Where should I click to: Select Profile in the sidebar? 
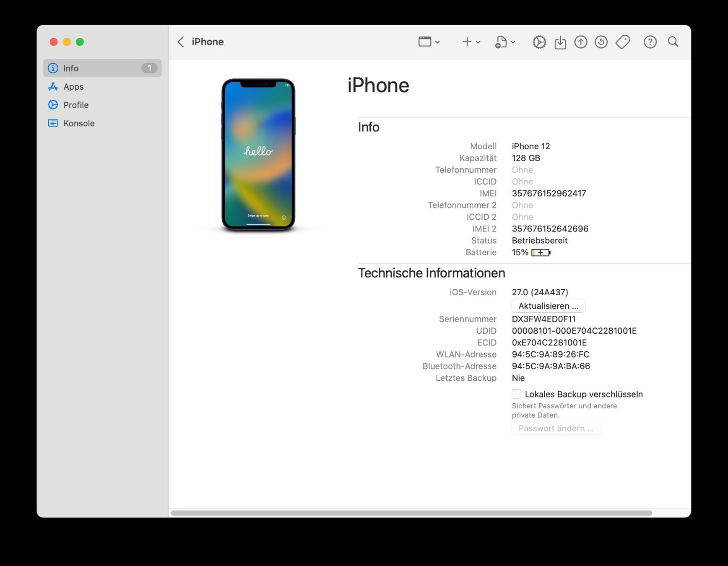(102, 105)
